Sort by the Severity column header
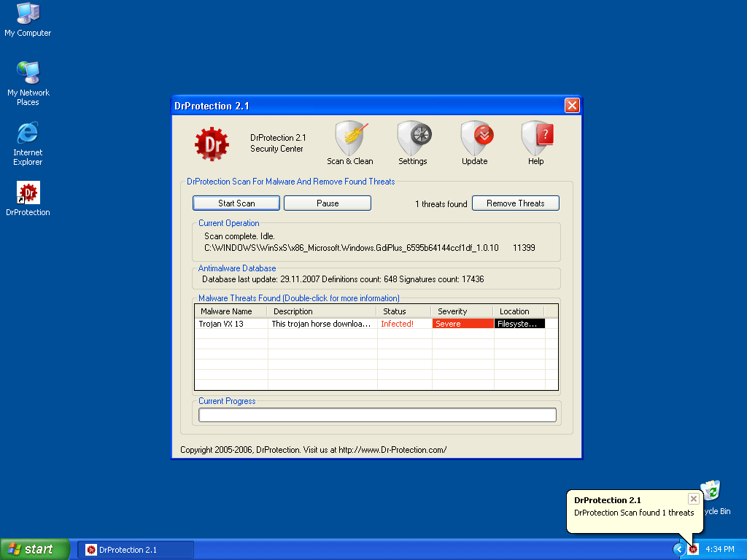Image resolution: width=747 pixels, height=560 pixels. pos(461,311)
